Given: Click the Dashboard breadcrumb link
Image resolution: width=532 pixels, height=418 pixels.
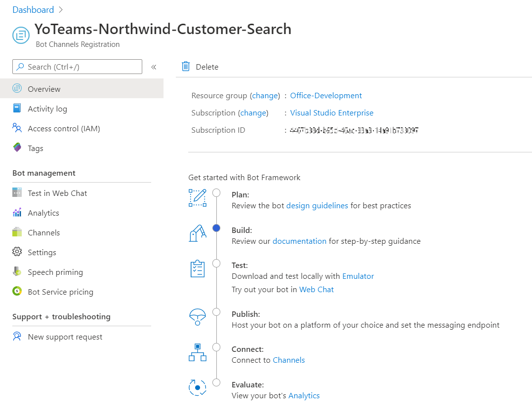Looking at the screenshot, I should click(33, 10).
